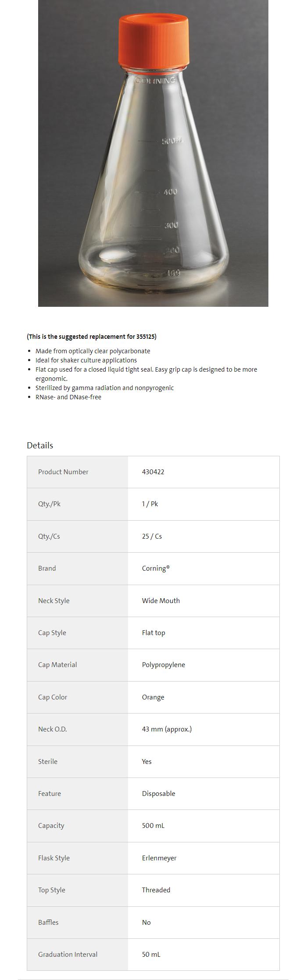This screenshot has height=980, width=307.
Task: Click the embossed CORNING logo on flask
Action: 155,80
